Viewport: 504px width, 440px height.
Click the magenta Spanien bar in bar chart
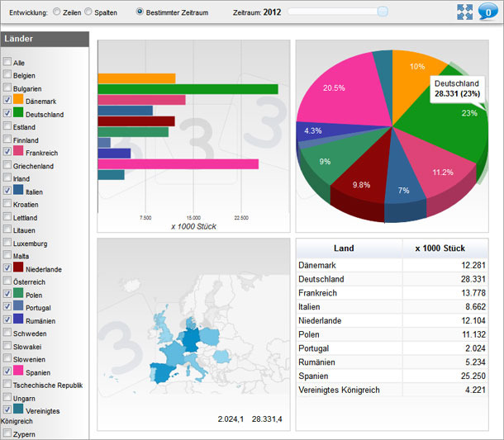178,163
